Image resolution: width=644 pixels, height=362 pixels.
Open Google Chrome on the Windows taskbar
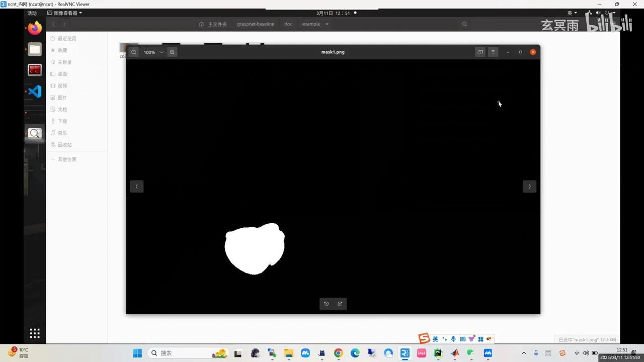[338, 353]
